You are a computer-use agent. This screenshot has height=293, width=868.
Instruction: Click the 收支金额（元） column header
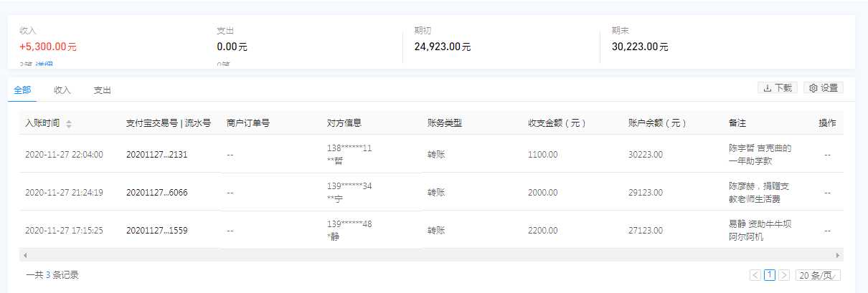tap(557, 123)
